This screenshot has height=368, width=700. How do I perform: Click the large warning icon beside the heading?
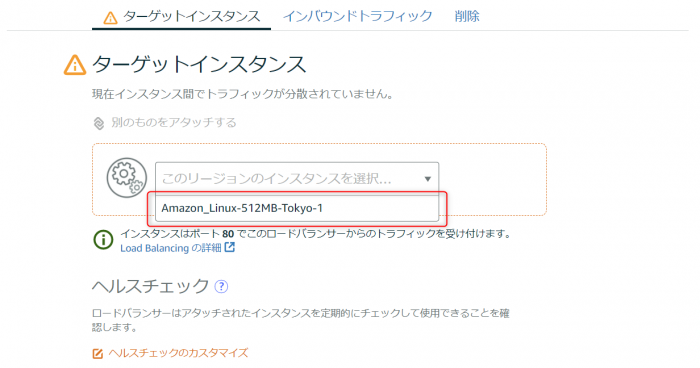75,65
